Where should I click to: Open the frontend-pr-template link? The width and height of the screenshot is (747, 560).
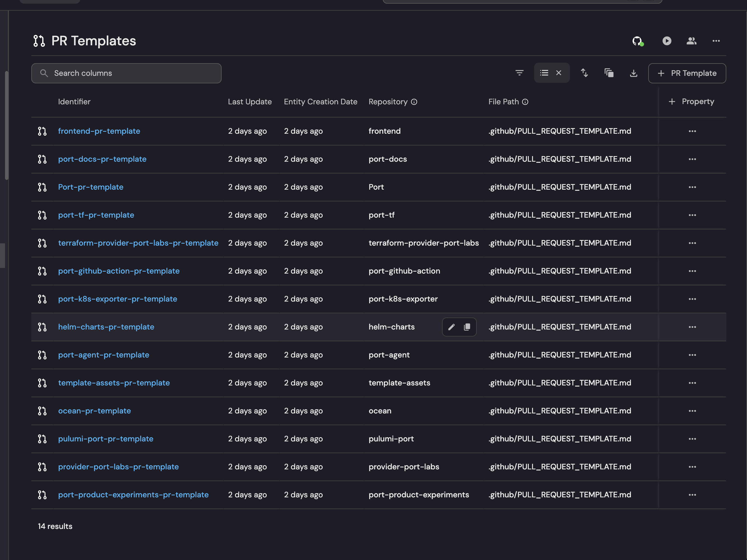99,131
